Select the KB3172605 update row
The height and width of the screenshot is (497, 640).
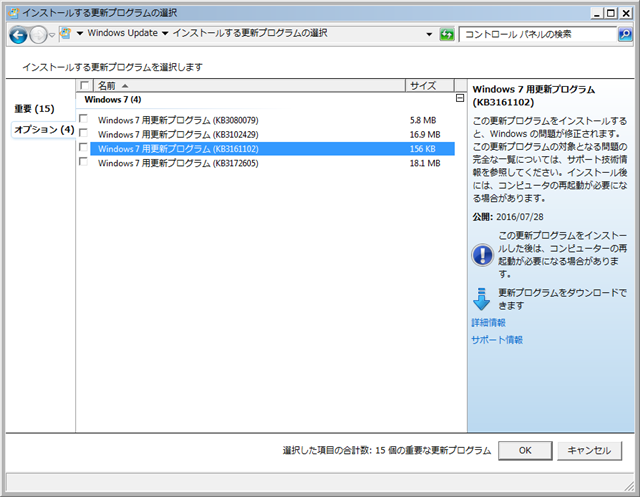click(x=272, y=163)
